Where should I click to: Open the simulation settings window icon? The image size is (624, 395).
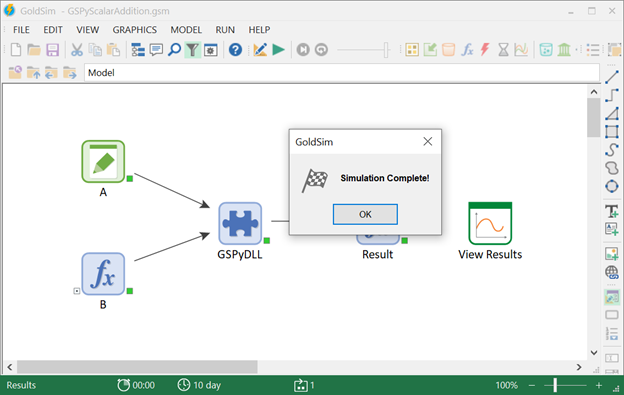(x=211, y=50)
